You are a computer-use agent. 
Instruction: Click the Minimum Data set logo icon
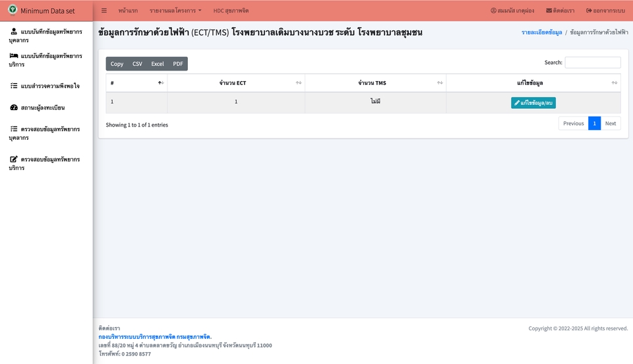pos(13,10)
